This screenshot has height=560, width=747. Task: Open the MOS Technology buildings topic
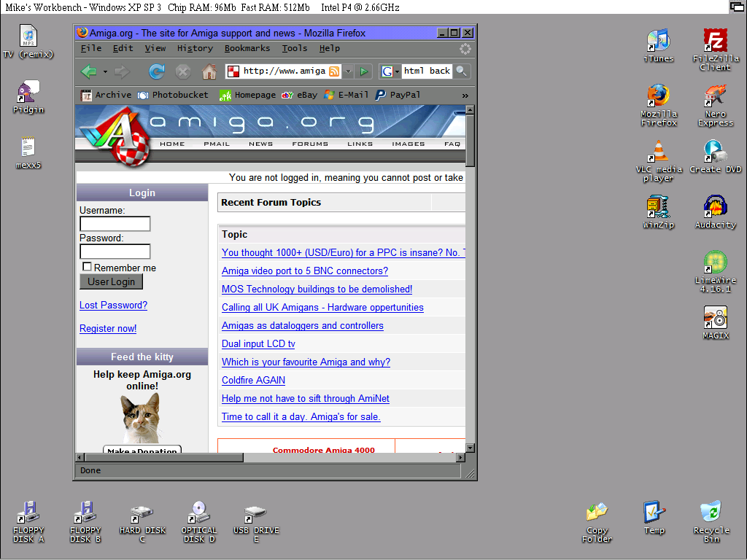(317, 289)
